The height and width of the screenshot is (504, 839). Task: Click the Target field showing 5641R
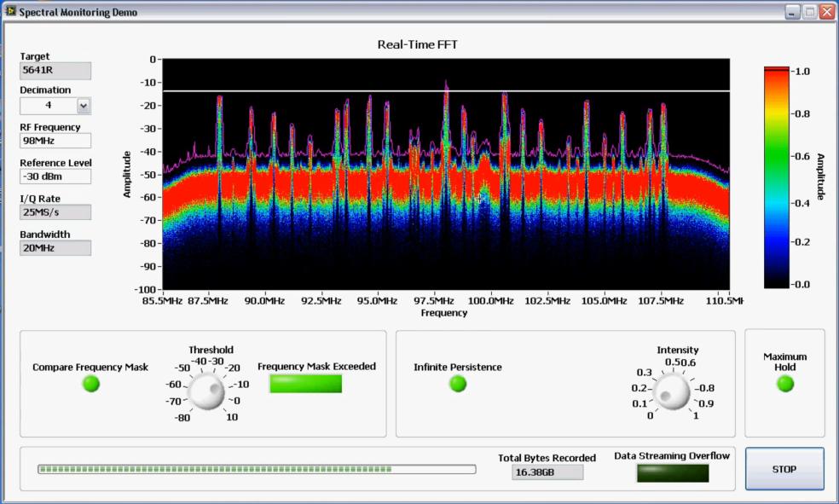[55, 71]
